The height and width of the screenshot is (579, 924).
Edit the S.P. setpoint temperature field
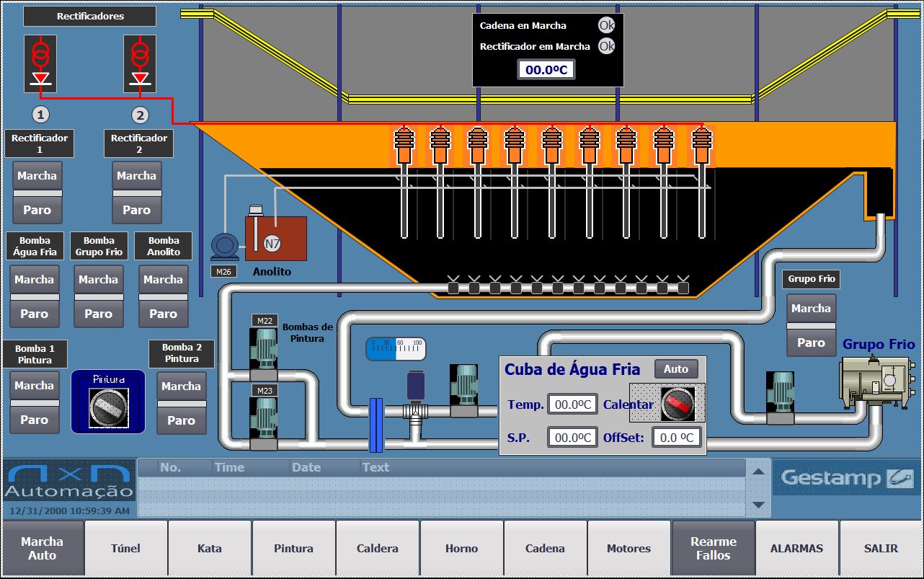pyautogui.click(x=572, y=438)
